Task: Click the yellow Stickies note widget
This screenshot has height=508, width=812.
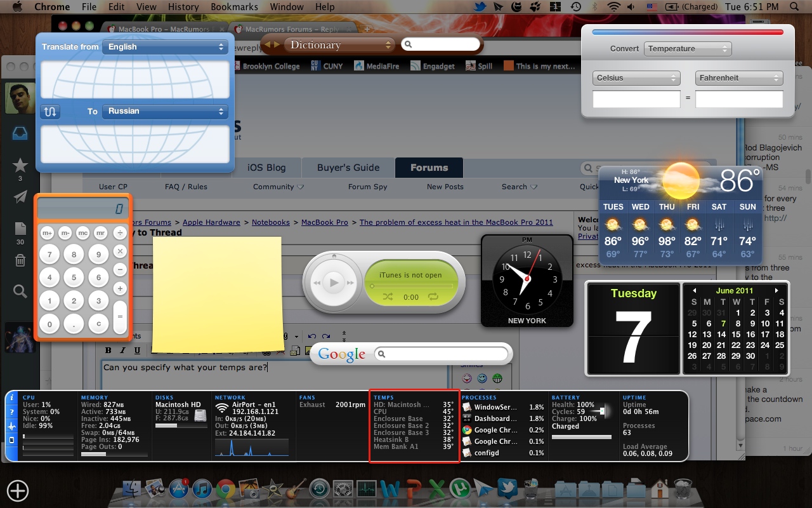Action: point(218,295)
